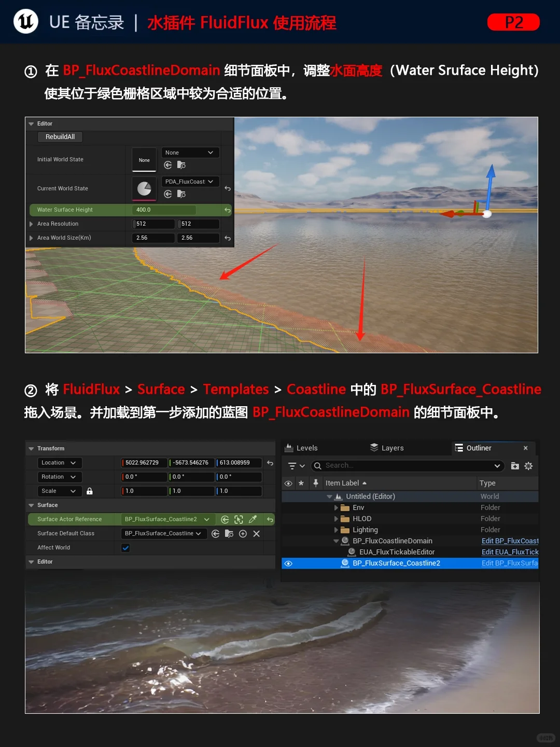This screenshot has height=747, width=560.
Task: Select the Surface Actor Reference actor in viewport
Action: click(x=239, y=519)
